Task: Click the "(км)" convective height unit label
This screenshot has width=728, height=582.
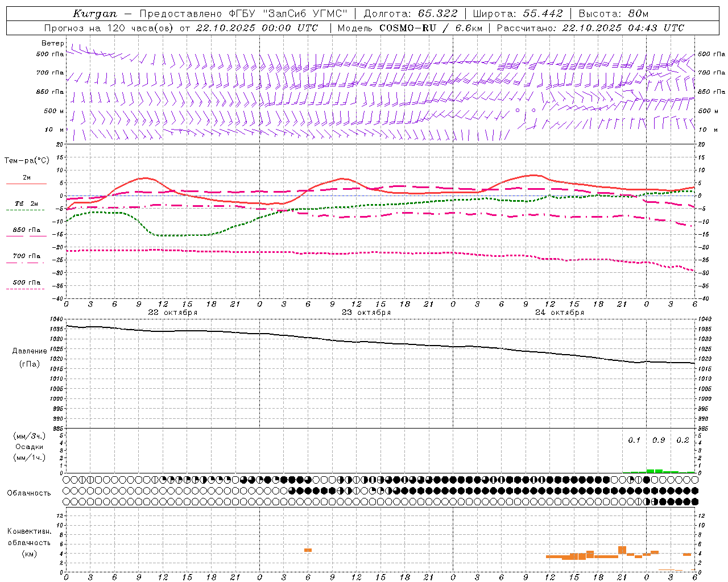Action: (x=29, y=554)
